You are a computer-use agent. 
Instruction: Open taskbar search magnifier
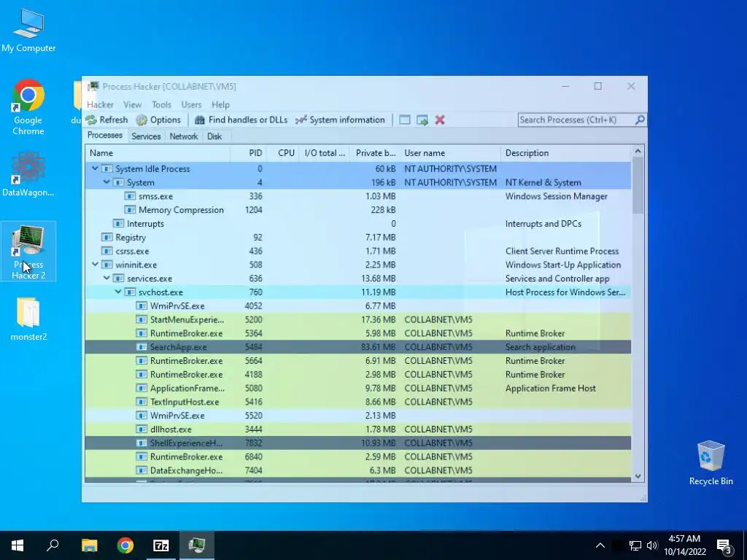[x=53, y=545]
